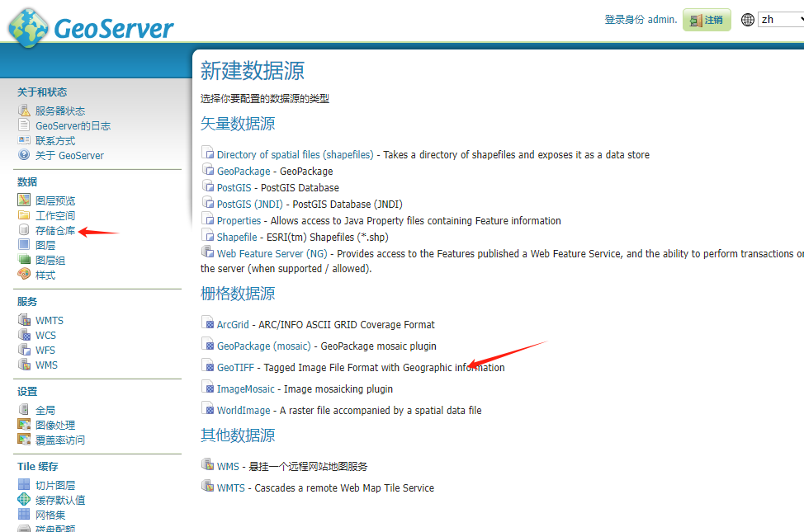Viewport: 804px width, 532px height.
Task: Click the WFS service icon
Action: point(24,350)
